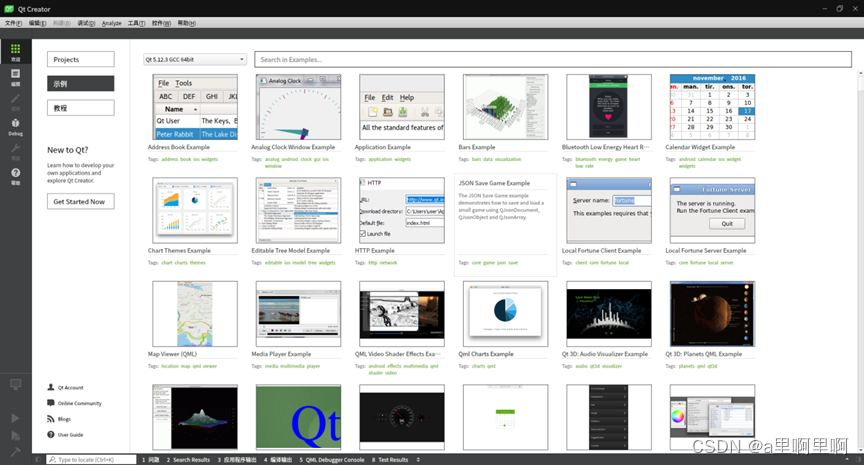Click the Start Debugging run icon
Image resolution: width=864 pixels, height=465 pixels.
(15, 436)
